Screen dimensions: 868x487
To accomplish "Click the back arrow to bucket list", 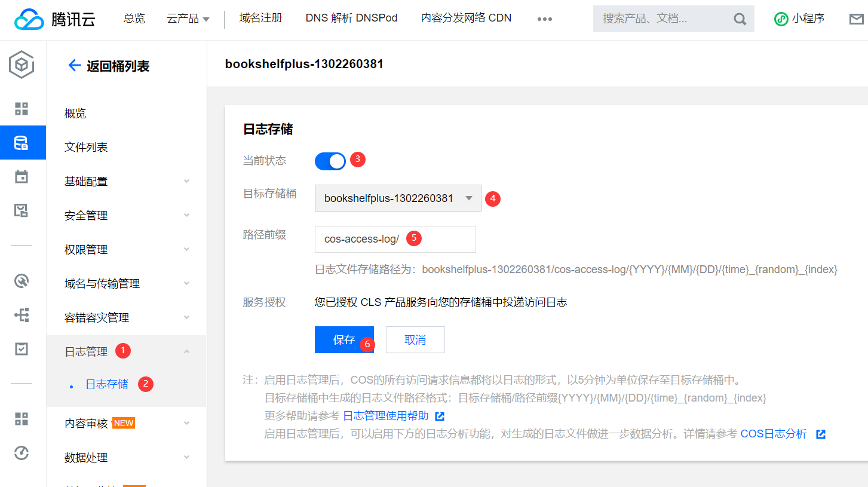I will pos(75,66).
